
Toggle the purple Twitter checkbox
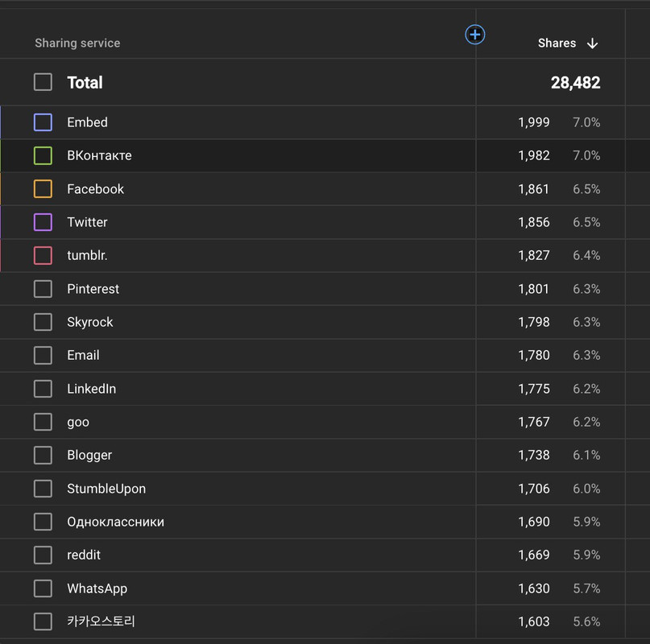pos(43,222)
